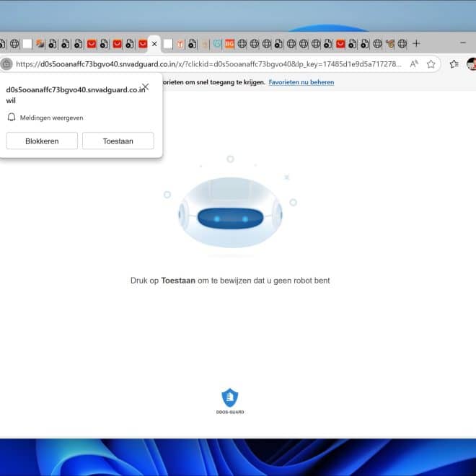Close the currently active browser tab
Viewport: 476px width, 476px height.
coord(154,44)
